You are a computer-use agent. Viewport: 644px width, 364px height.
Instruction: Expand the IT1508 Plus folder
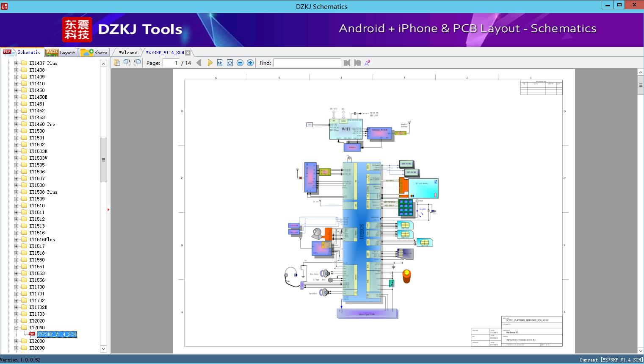click(16, 192)
